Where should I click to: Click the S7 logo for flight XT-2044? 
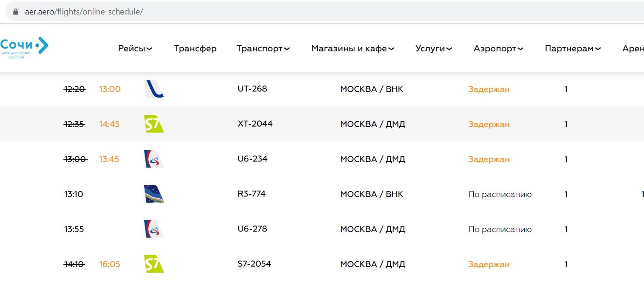coord(154,124)
